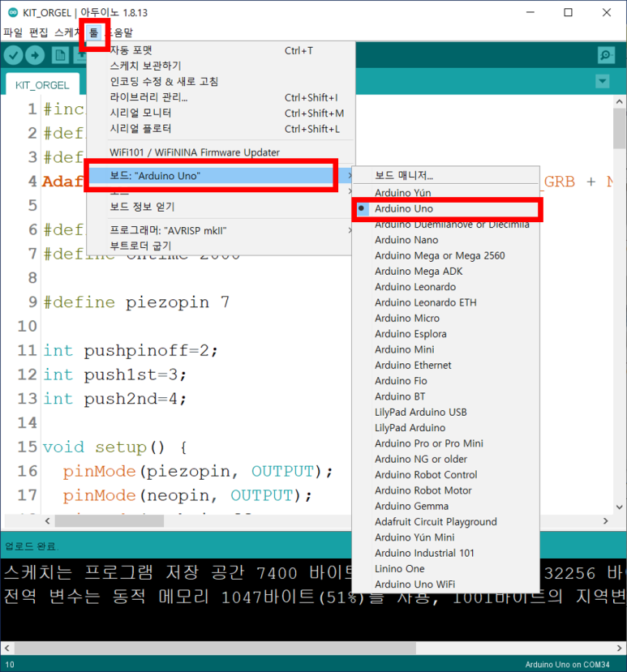The image size is (627, 672).
Task: Click code line 'int push1st=3;'
Action: point(115,375)
